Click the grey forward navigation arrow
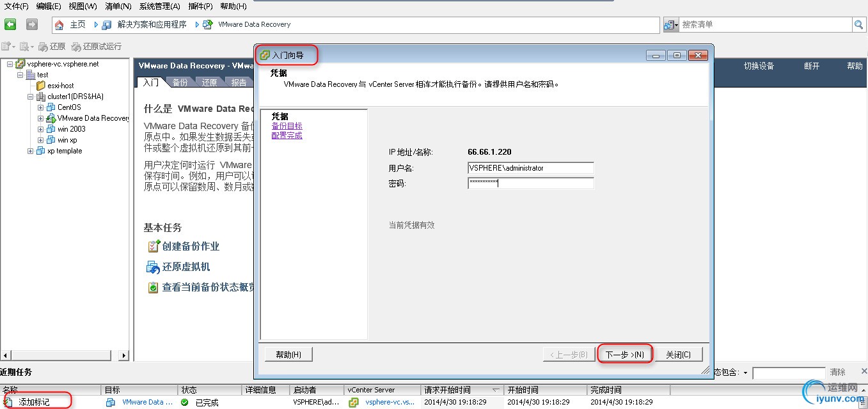Viewport: 868px width, 409px height. click(x=32, y=24)
